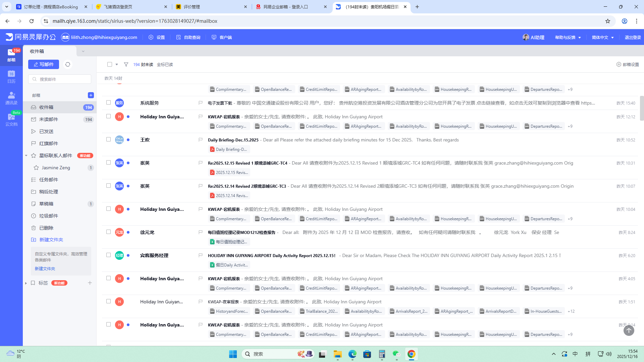The image size is (644, 362).
Task: Click the scroll-to-top arrow button
Action: tap(629, 330)
